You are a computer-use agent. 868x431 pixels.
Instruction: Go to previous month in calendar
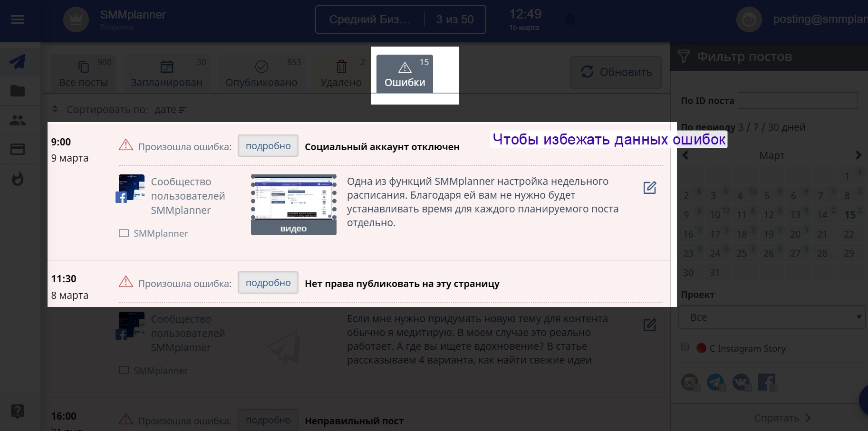point(685,155)
